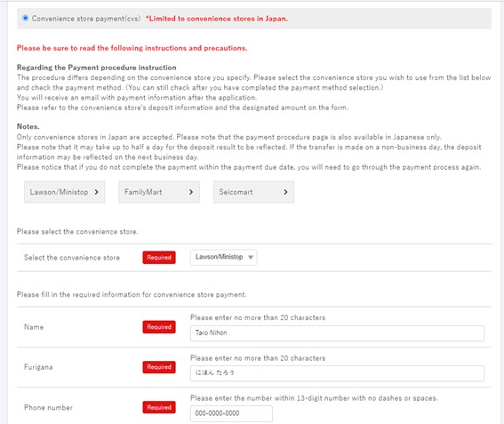
Task: Click the Required badge beside Furigana
Action: tap(159, 367)
